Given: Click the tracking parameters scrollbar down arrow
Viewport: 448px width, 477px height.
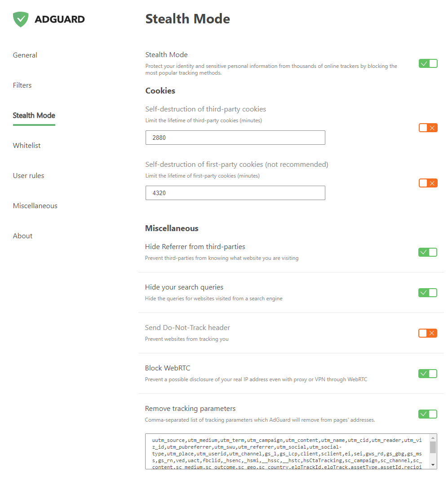Looking at the screenshot, I should (x=433, y=465).
